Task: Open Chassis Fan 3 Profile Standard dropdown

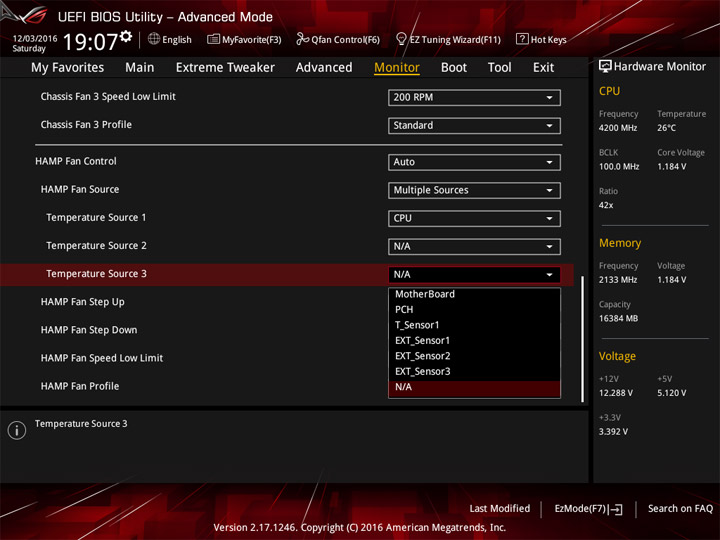Action: (x=474, y=125)
